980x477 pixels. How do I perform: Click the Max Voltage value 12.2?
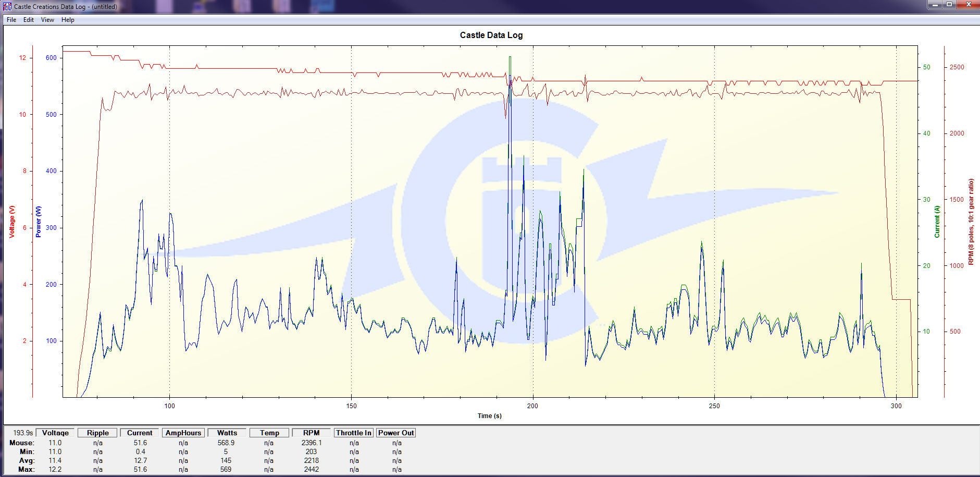tap(55, 469)
